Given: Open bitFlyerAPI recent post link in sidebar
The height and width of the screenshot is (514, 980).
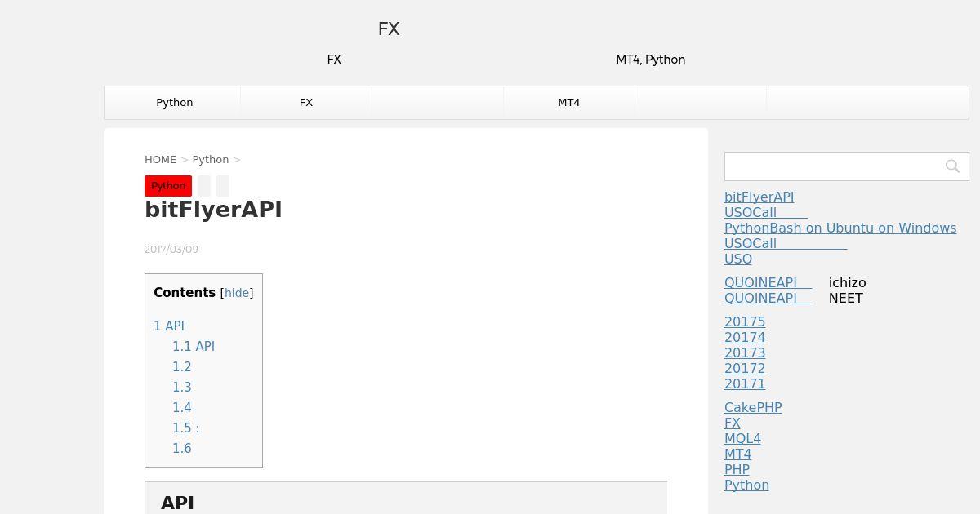Looking at the screenshot, I should 759,197.
